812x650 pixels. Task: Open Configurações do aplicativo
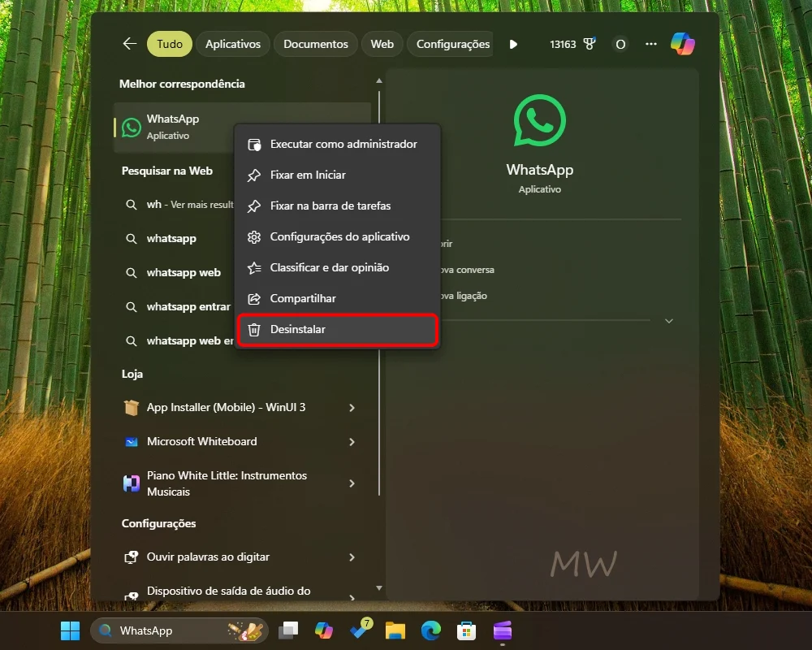[337, 237]
